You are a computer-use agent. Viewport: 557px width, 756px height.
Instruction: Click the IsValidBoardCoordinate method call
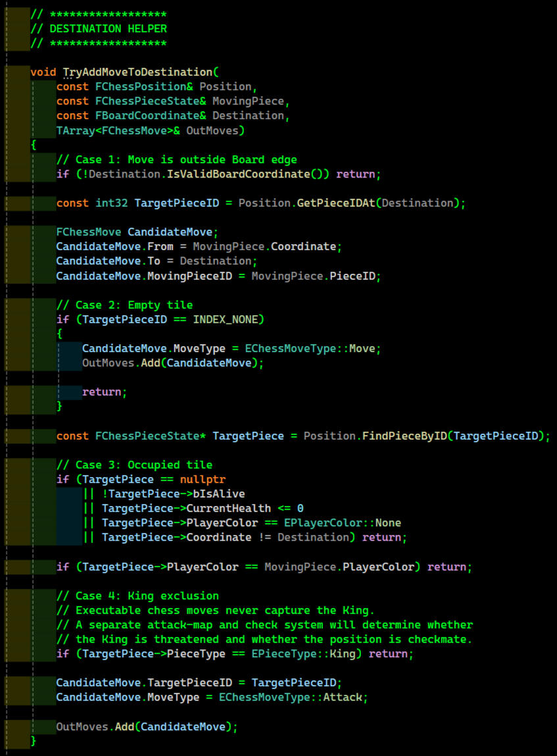point(239,174)
